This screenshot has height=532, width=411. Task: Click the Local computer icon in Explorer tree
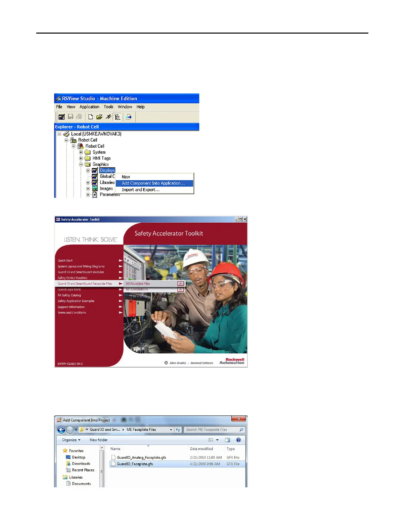[x=66, y=134]
